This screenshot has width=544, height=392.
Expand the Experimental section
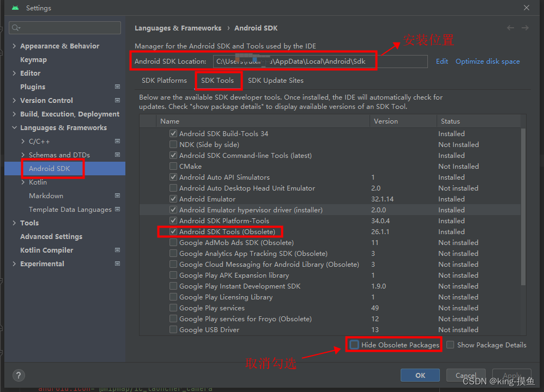(x=14, y=264)
